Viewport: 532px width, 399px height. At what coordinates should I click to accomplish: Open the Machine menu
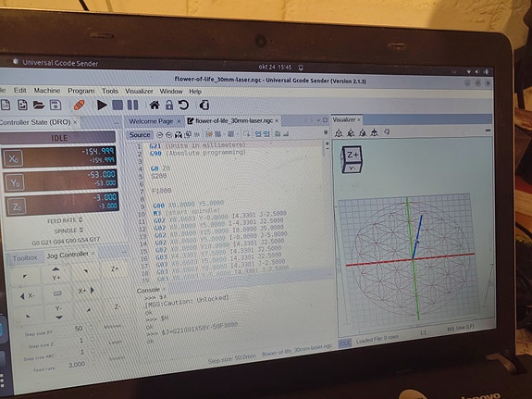47,91
